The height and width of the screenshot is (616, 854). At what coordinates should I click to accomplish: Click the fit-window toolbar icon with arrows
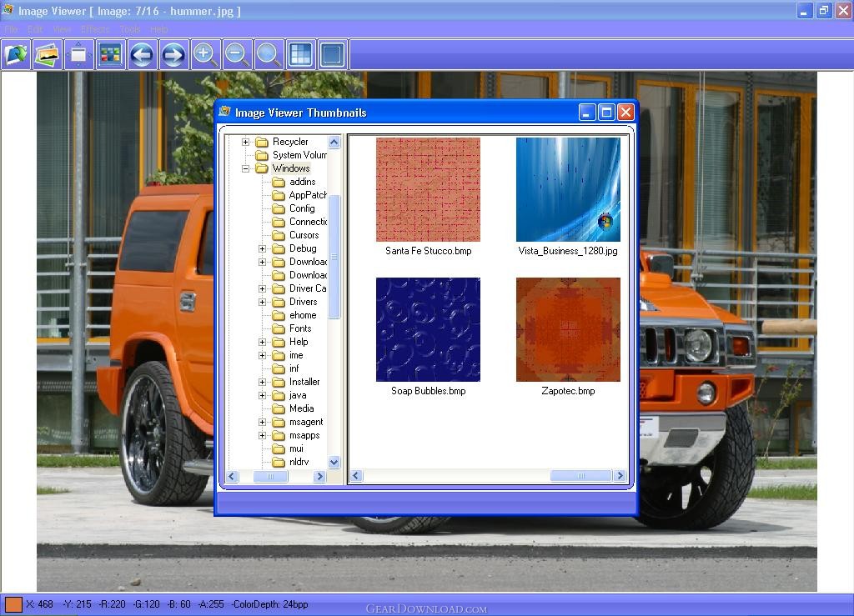point(79,54)
